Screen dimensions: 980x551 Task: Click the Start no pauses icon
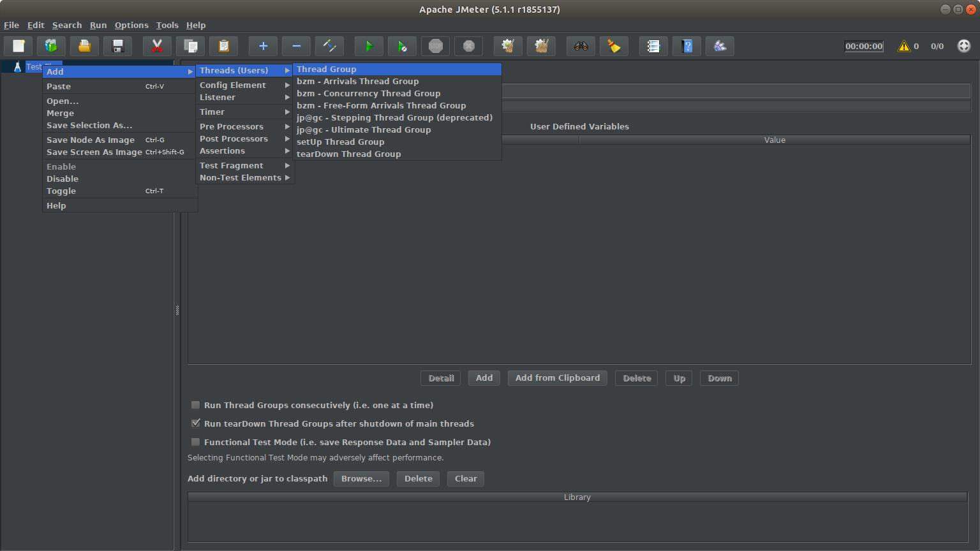point(402,46)
